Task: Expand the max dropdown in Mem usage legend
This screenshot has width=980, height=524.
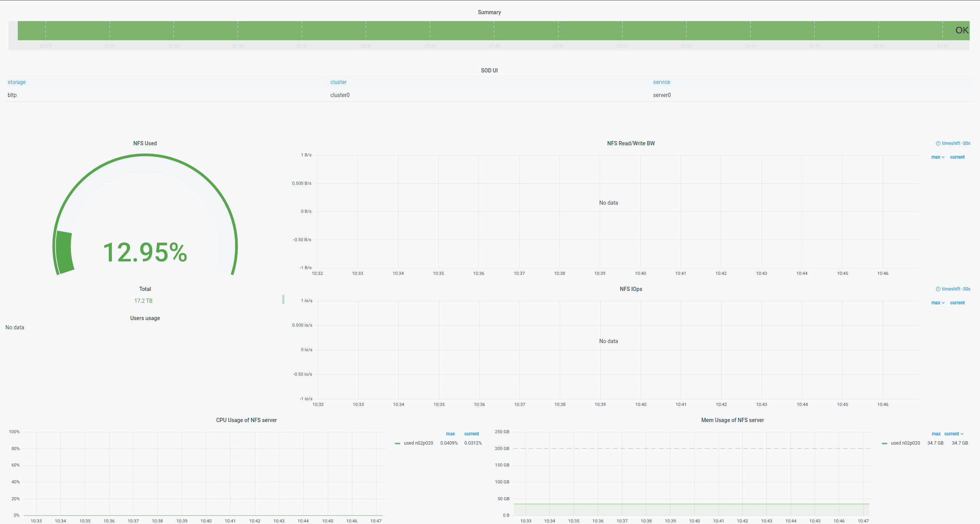Action: (936, 434)
